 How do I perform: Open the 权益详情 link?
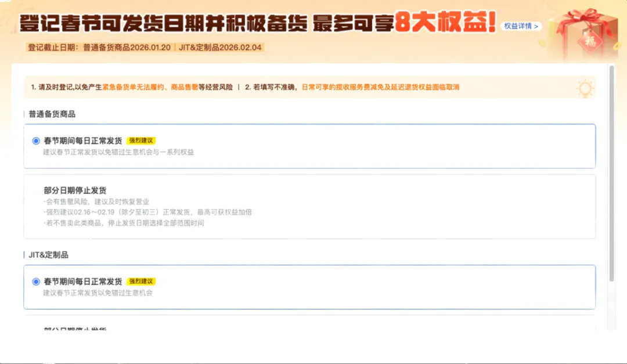518,26
